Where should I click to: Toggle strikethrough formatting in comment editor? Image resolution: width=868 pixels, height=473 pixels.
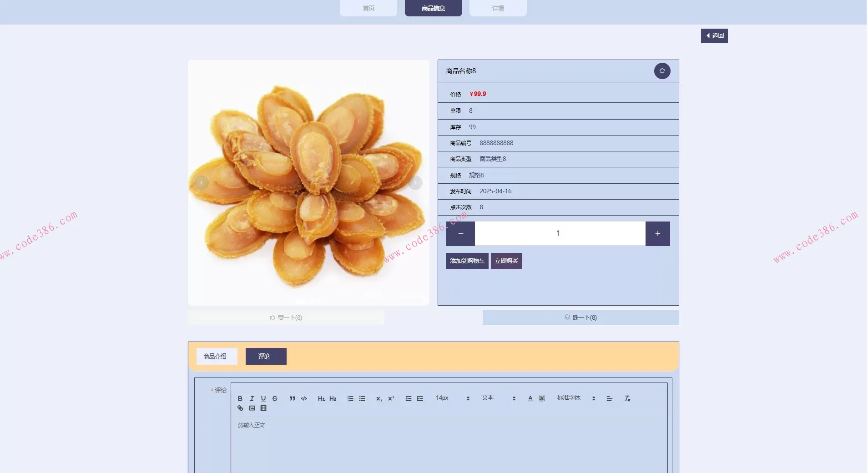pyautogui.click(x=275, y=398)
